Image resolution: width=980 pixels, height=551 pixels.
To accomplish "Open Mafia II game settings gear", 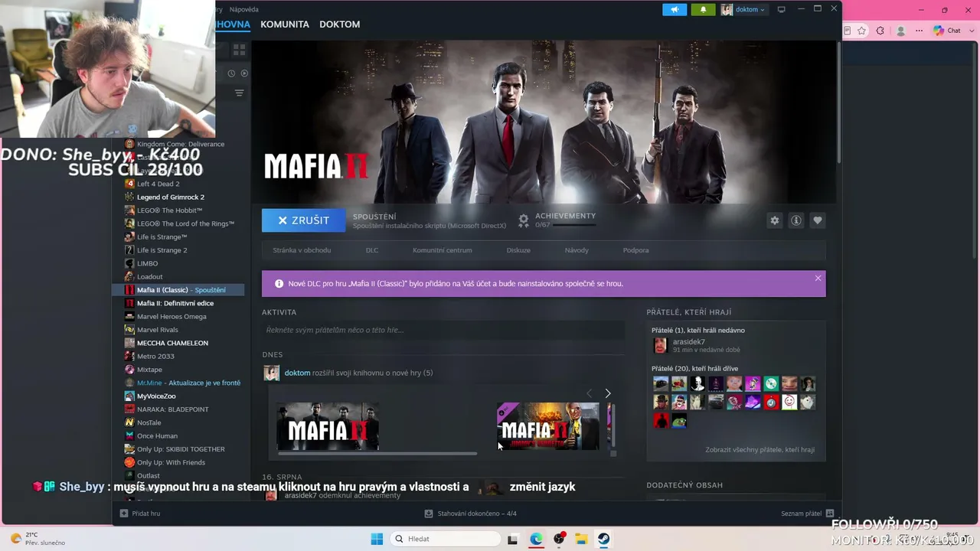I will click(x=775, y=220).
